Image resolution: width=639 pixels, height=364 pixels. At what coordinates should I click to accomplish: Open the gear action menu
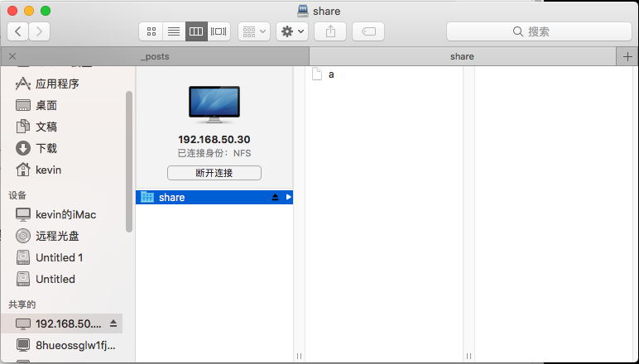(292, 31)
